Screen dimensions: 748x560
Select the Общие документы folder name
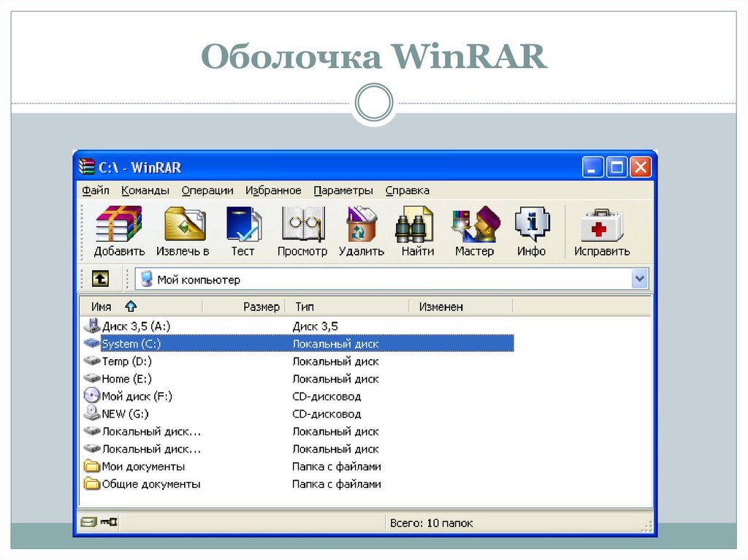(x=151, y=484)
